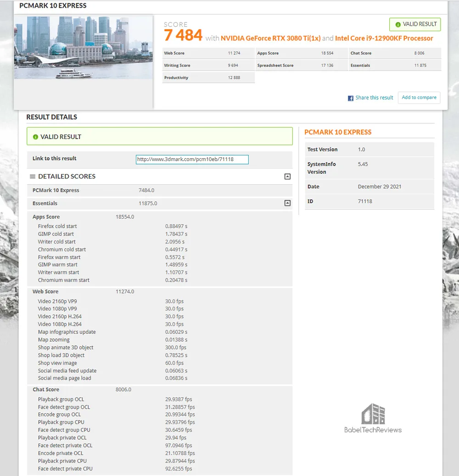Click the Map infographics update row
The width and height of the screenshot is (459, 476).
[160, 332]
